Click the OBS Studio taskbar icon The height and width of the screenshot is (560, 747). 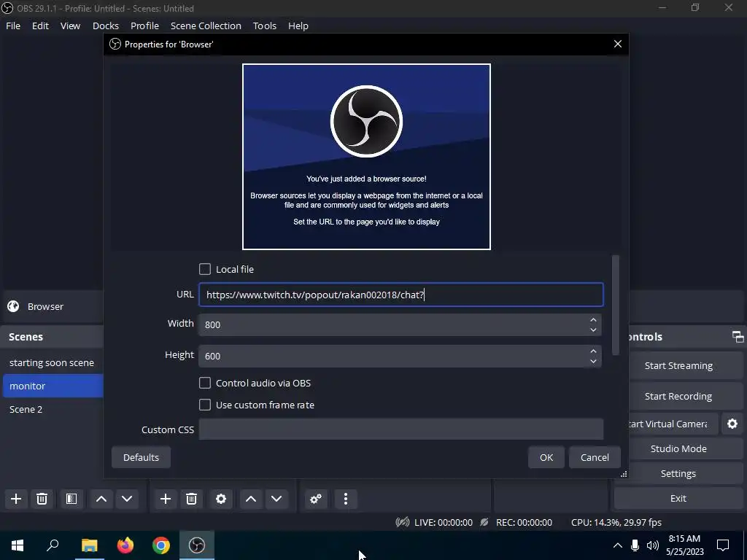(197, 545)
